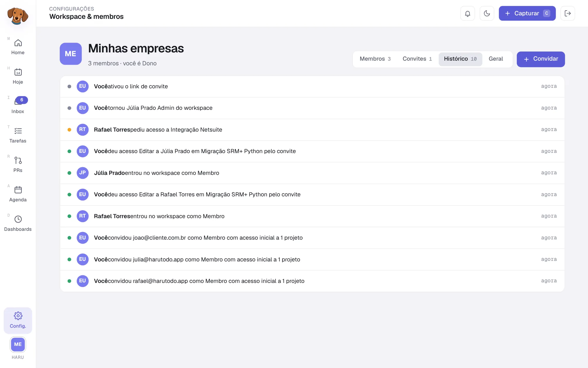Click 'pediu acesso a Integração Netsuite' entry
The width and height of the screenshot is (588, 368).
click(312, 130)
